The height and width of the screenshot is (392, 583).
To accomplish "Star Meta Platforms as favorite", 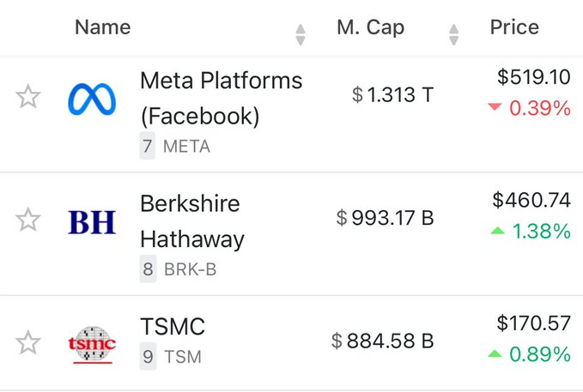I will (27, 97).
